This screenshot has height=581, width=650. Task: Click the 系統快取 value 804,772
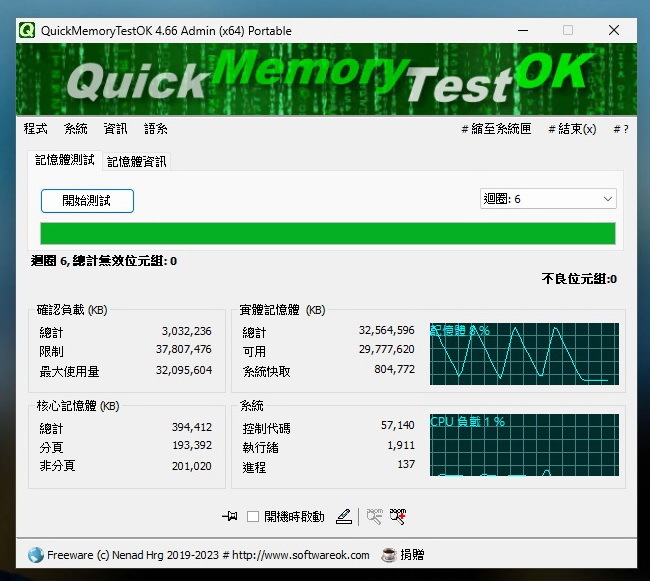coord(394,369)
